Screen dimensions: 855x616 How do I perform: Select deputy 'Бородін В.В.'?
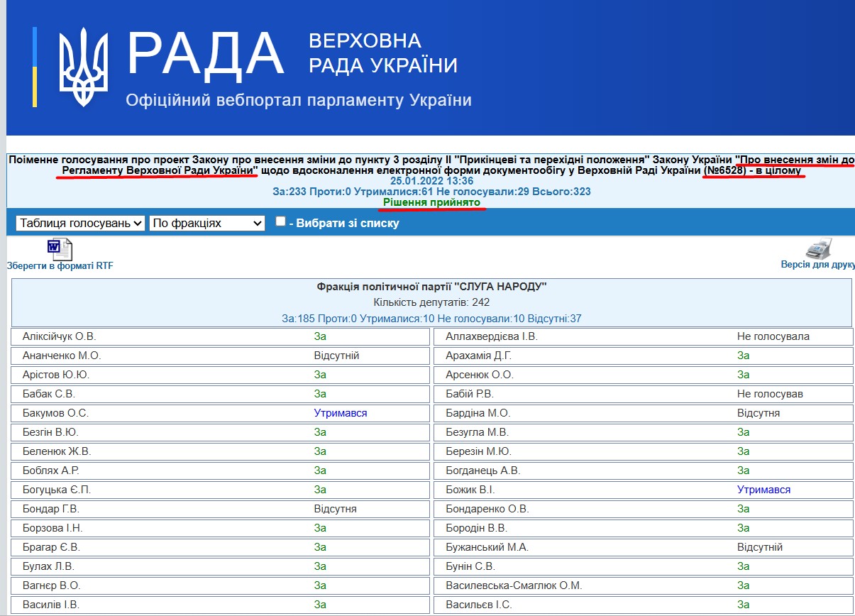click(476, 528)
